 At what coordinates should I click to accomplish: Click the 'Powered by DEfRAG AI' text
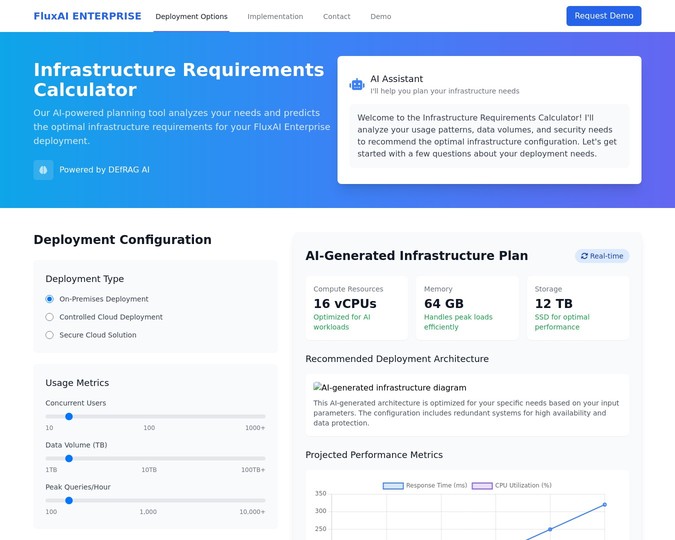(x=105, y=170)
